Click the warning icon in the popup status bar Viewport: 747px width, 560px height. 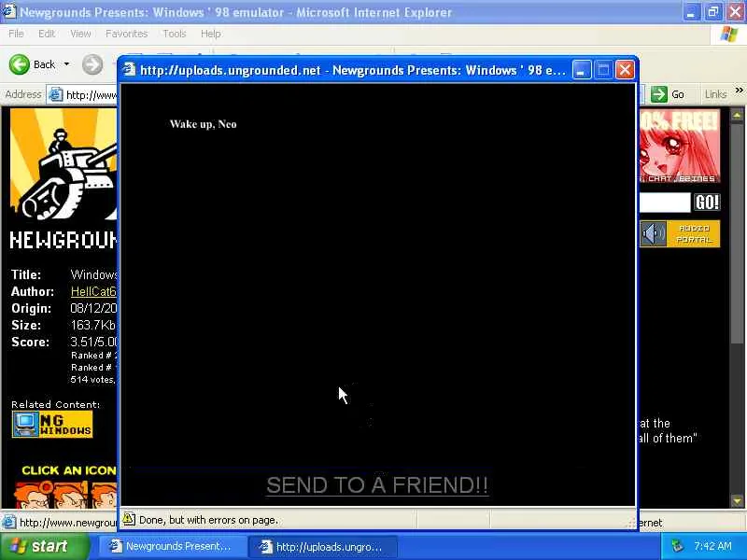129,519
